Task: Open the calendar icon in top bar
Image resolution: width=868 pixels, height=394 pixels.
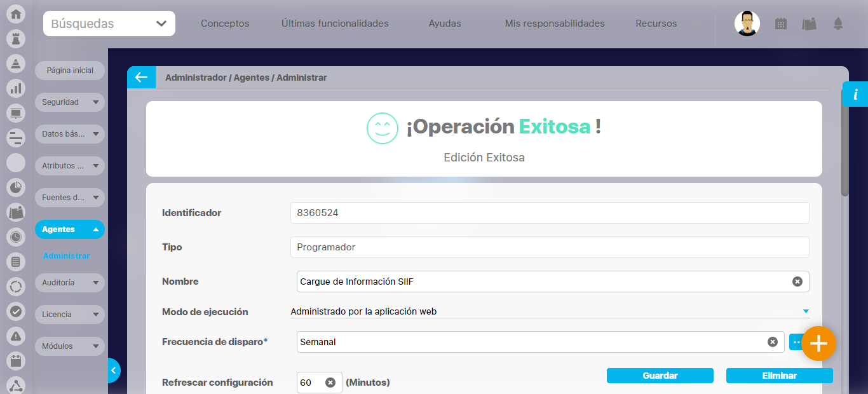Action: pyautogui.click(x=781, y=24)
